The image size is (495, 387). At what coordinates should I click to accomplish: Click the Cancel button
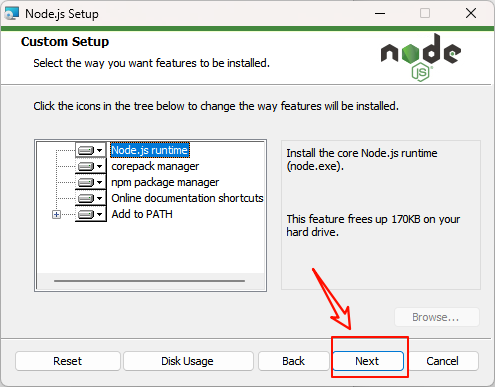click(443, 361)
